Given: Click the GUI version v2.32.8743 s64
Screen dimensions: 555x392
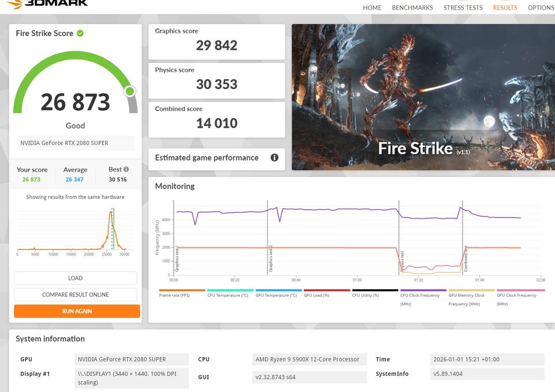Looking at the screenshot, I should [x=309, y=377].
